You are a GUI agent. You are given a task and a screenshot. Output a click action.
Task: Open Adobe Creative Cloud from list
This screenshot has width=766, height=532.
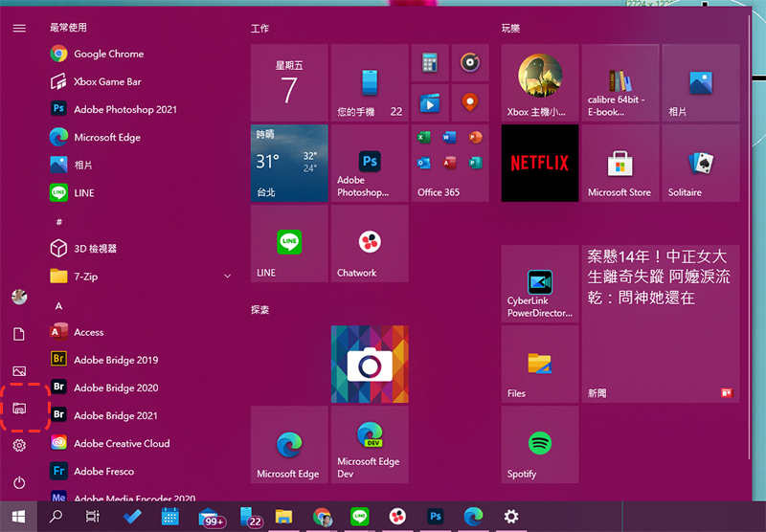[122, 443]
